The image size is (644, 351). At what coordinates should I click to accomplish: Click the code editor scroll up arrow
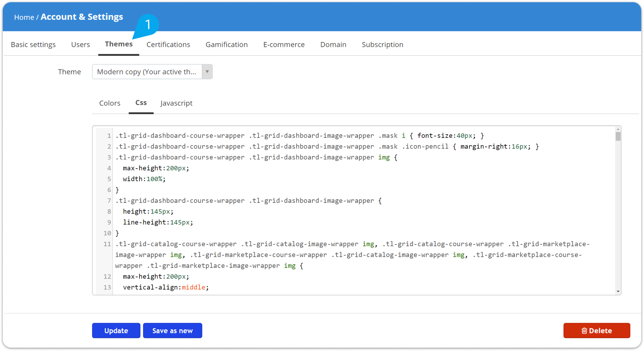point(618,129)
